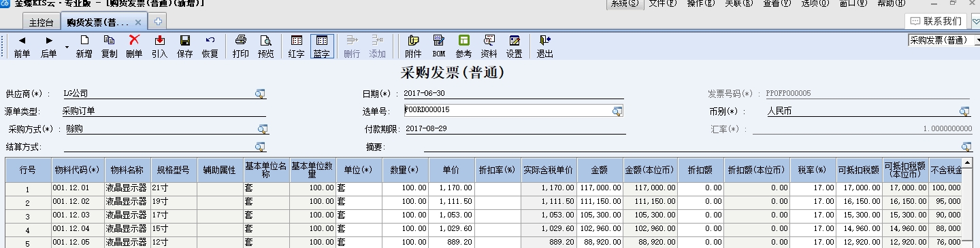Click the 数量(*) column header
The image size is (980, 248).
pyautogui.click(x=405, y=170)
